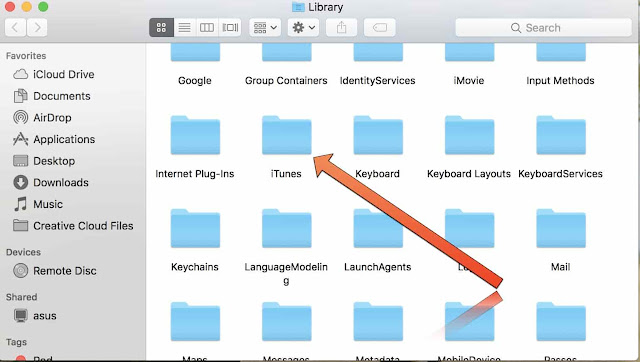Click the Devices section header
Viewport: 640px width, 362px height.
[x=23, y=252]
